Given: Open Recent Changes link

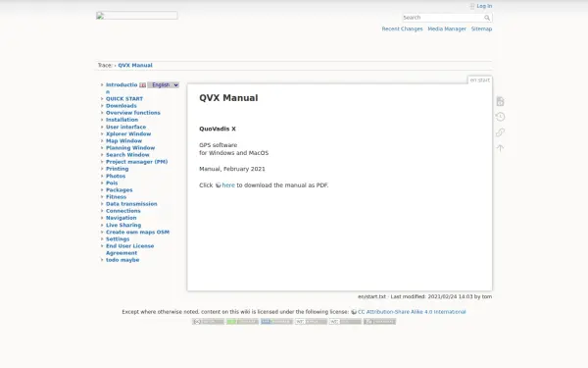Looking at the screenshot, I should (x=402, y=28).
